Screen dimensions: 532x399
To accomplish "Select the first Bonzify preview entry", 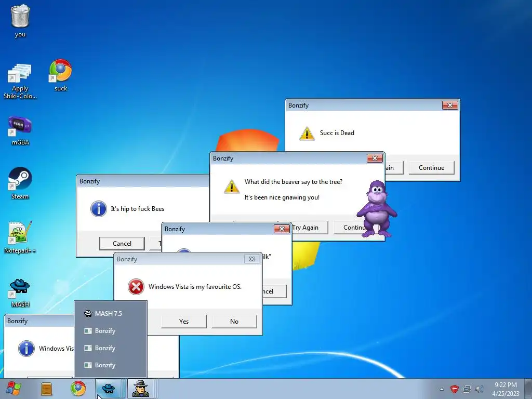I will (x=111, y=331).
